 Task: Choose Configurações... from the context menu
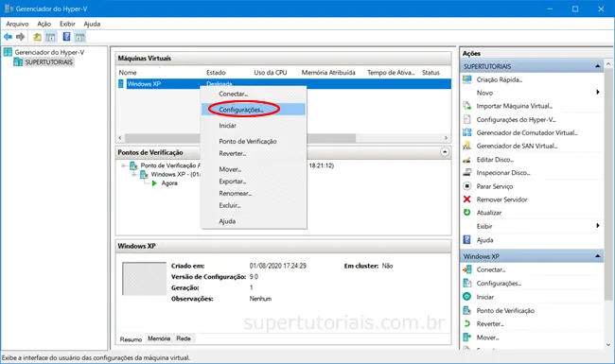coord(254,110)
